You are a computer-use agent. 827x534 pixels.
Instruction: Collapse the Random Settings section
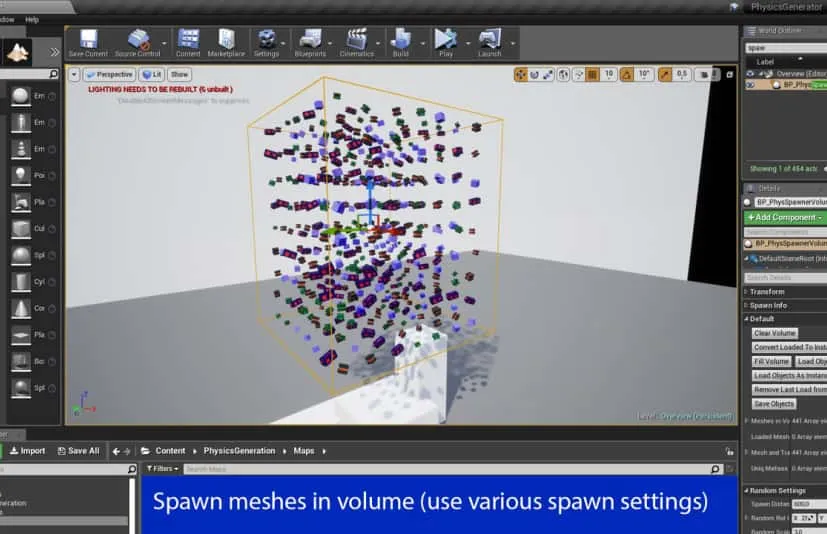746,491
